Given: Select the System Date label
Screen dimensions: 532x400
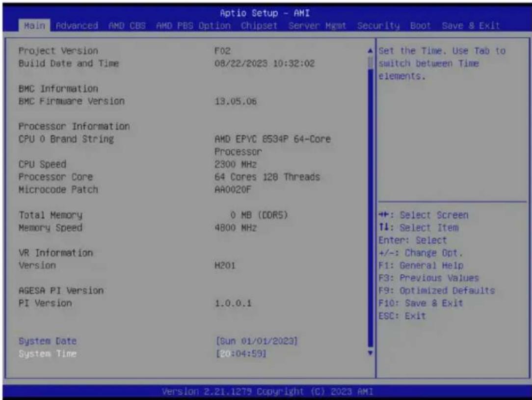Looking at the screenshot, I should point(48,341).
